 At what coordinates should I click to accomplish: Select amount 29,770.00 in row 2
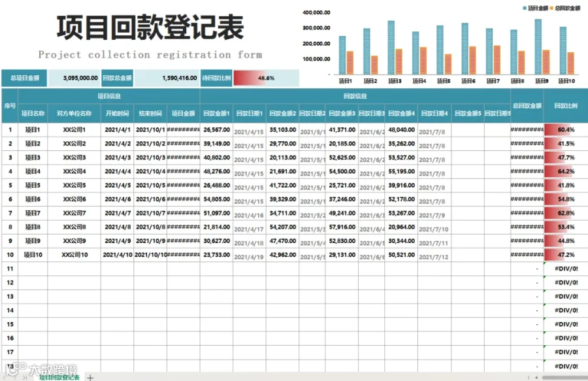click(x=283, y=144)
